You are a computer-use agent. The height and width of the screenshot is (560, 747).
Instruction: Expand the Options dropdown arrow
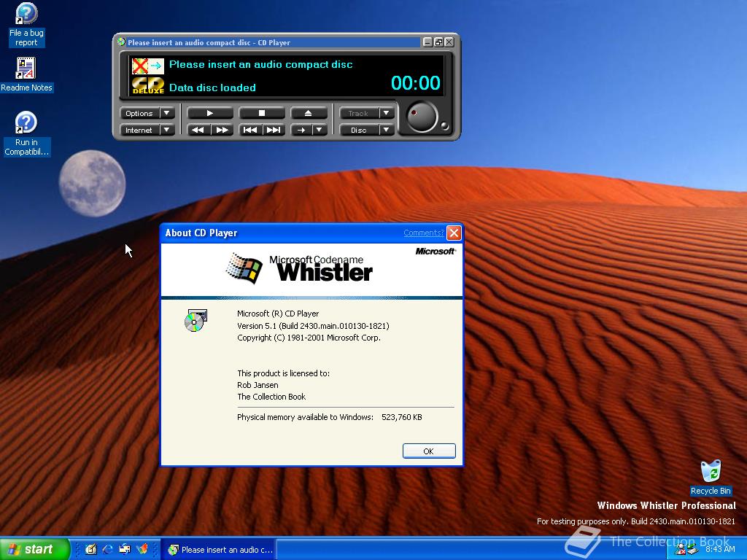point(167,113)
